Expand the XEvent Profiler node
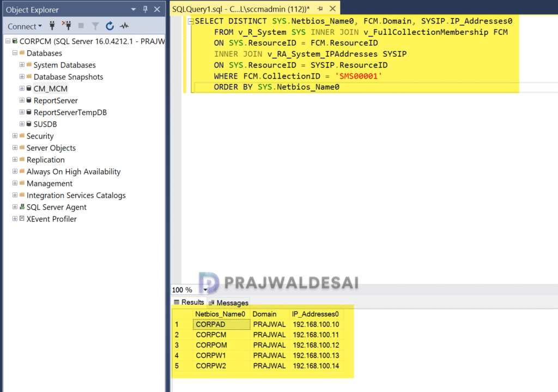The height and width of the screenshot is (392, 558). point(15,219)
